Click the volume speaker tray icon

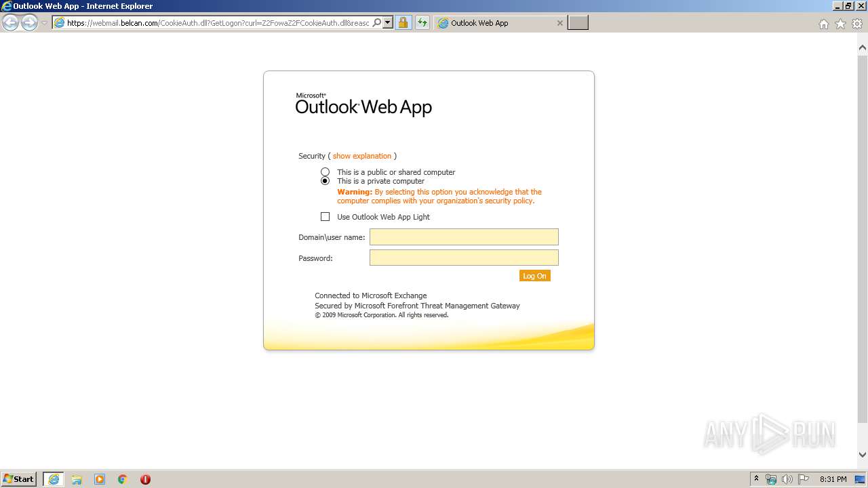[787, 479]
